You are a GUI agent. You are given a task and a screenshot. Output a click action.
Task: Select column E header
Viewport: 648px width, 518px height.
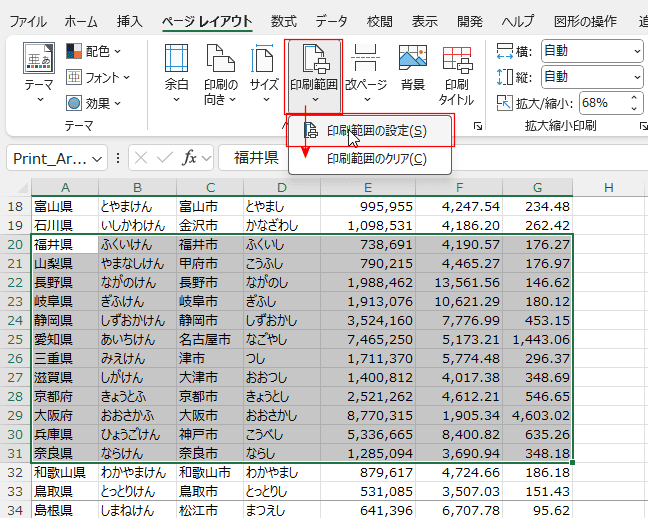click(x=368, y=187)
